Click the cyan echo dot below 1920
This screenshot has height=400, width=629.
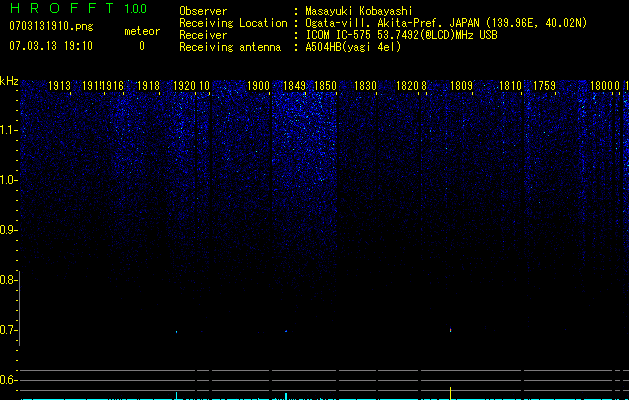point(177,332)
